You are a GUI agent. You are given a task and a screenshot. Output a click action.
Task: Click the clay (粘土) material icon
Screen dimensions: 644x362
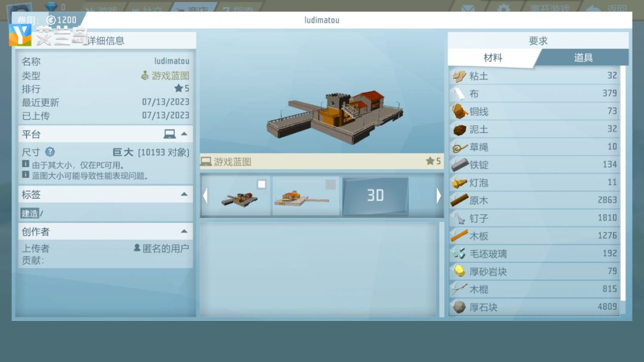pyautogui.click(x=459, y=76)
